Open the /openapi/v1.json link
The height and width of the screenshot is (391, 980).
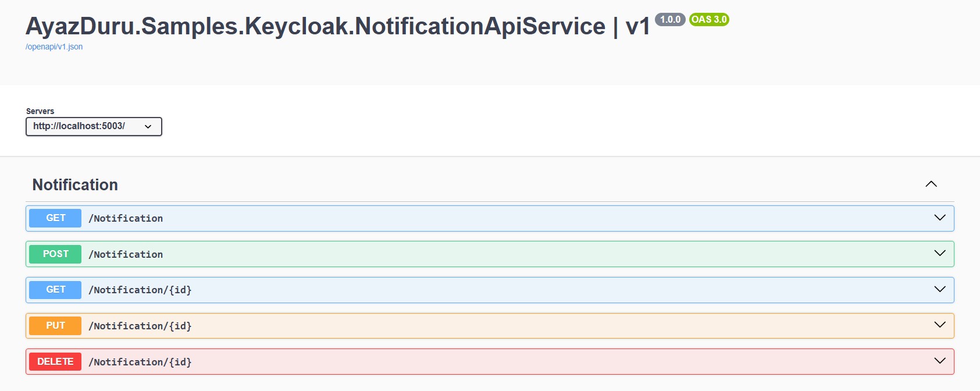pyautogui.click(x=54, y=47)
